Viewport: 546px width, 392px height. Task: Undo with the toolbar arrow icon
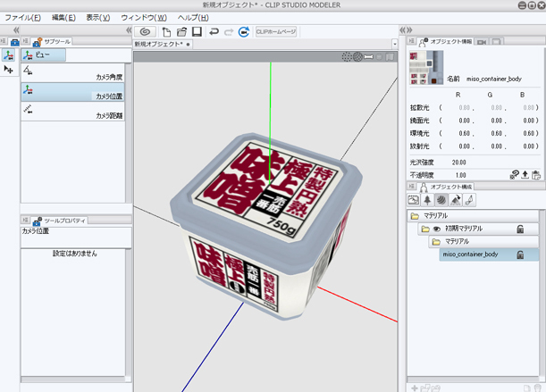click(214, 32)
